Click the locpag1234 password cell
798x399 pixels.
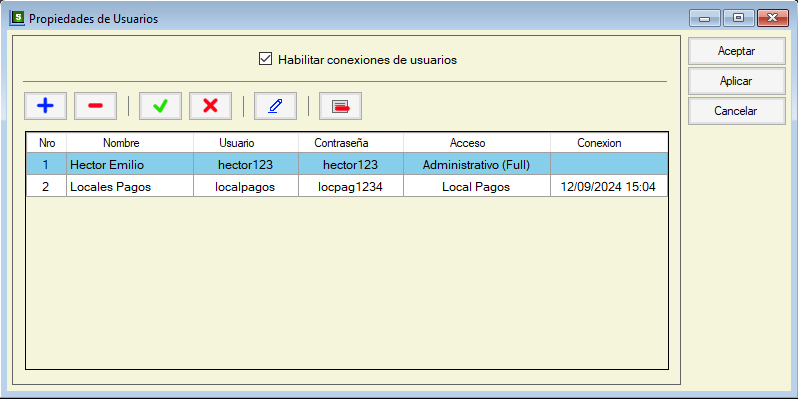pyautogui.click(x=351, y=187)
